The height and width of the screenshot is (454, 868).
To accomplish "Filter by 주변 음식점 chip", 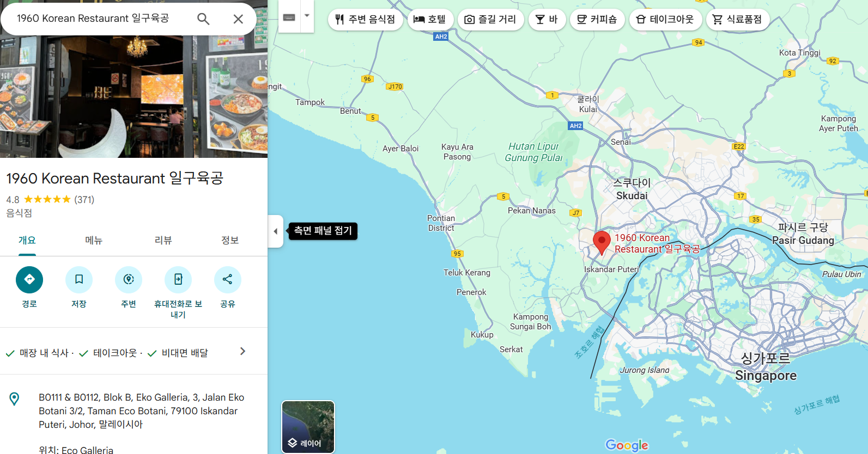I will [x=365, y=20].
